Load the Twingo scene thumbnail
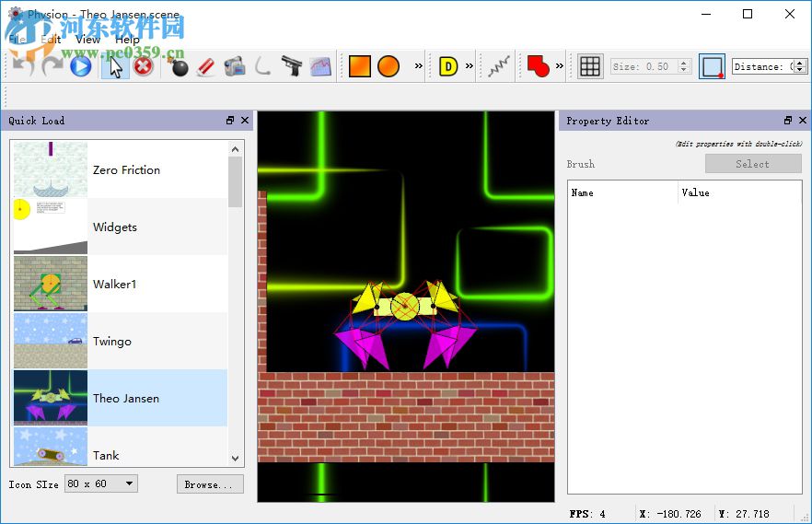This screenshot has height=524, width=812. (51, 341)
